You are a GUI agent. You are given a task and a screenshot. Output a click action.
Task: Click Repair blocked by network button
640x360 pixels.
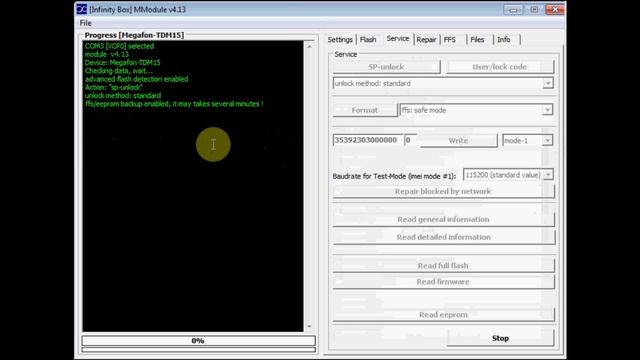point(443,191)
